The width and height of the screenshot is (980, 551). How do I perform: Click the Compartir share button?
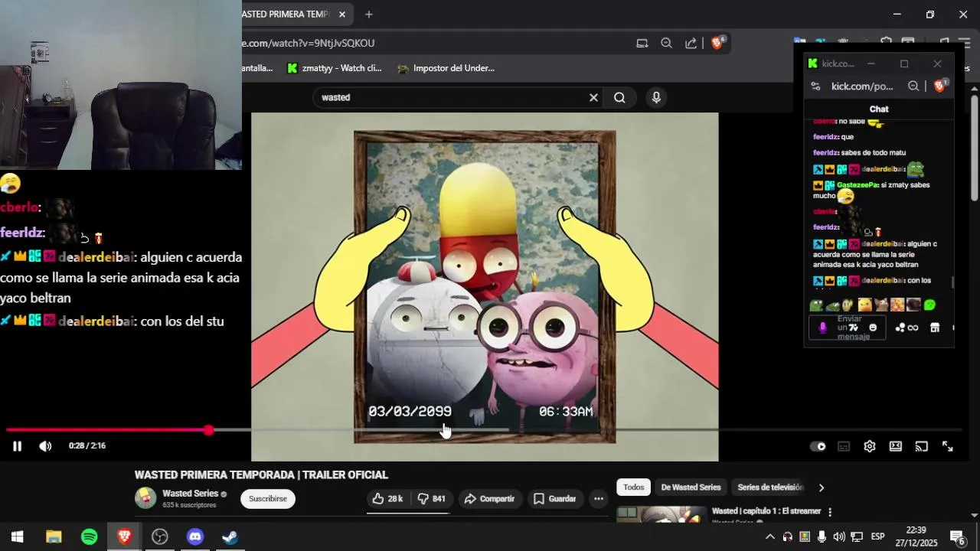click(x=490, y=499)
